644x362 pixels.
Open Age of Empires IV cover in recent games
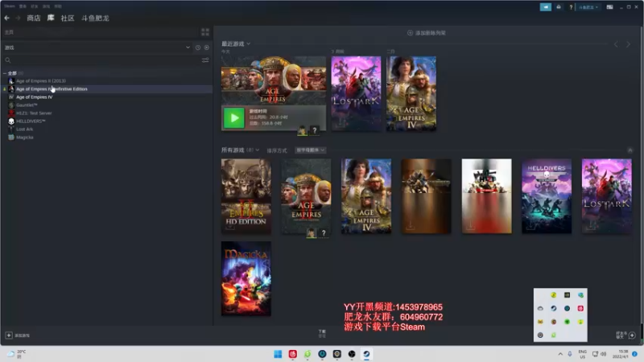click(x=411, y=93)
